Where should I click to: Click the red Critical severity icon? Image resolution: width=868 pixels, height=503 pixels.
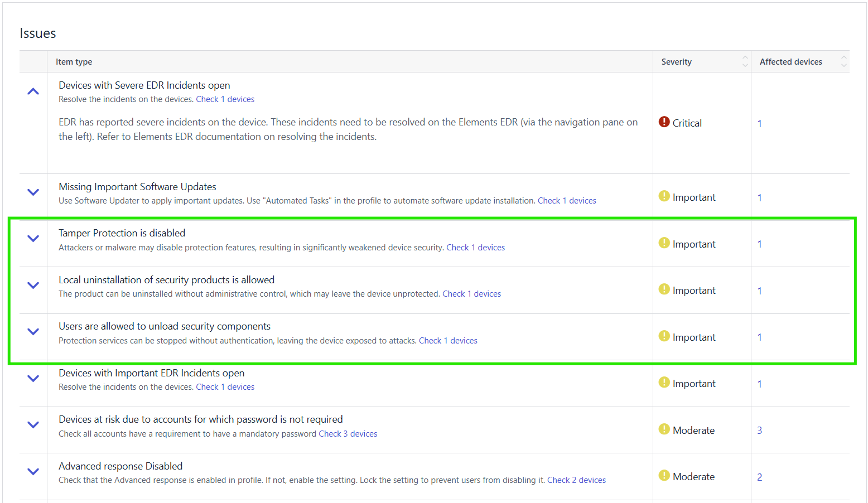coord(664,122)
